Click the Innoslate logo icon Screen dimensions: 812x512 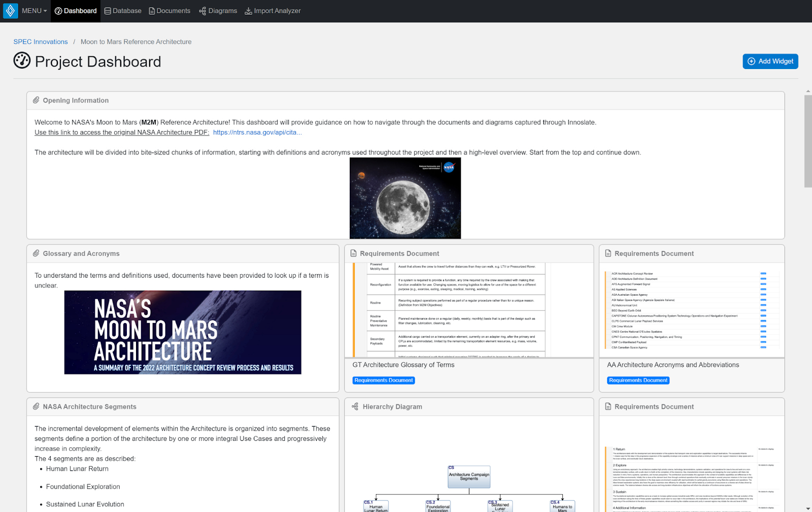[10, 11]
